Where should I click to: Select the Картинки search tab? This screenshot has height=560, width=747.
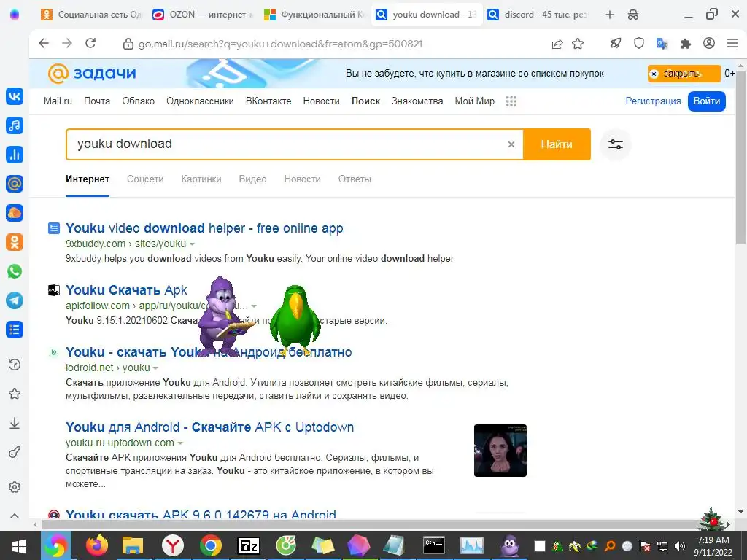pos(201,179)
